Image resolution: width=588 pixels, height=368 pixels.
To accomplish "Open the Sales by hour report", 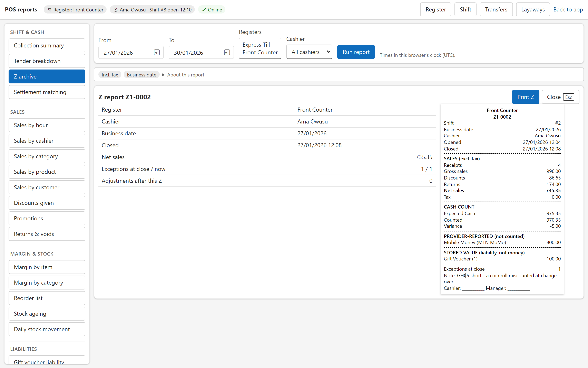I will [47, 125].
